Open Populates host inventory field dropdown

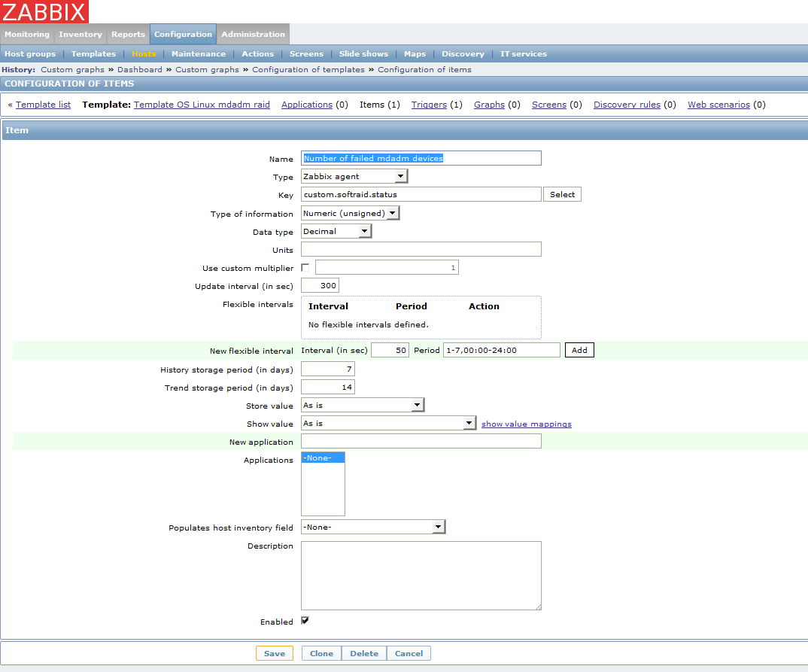(373, 527)
